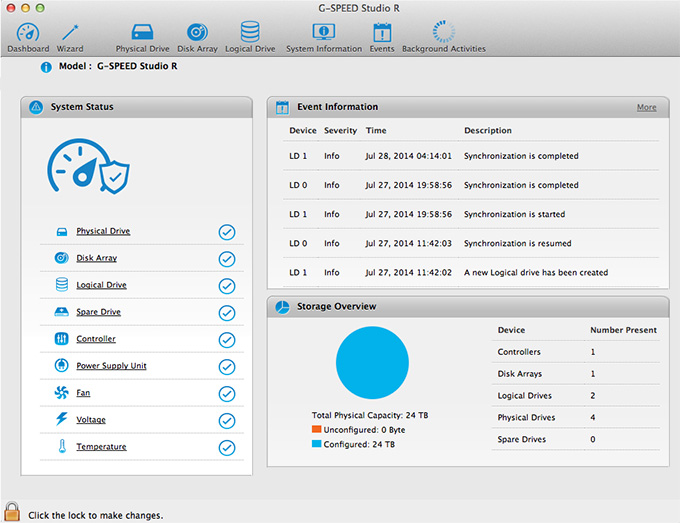The width and height of the screenshot is (680, 523).
Task: Select the Jul 27, 2014 19:58:56 LD 0 event
Action: (471, 185)
